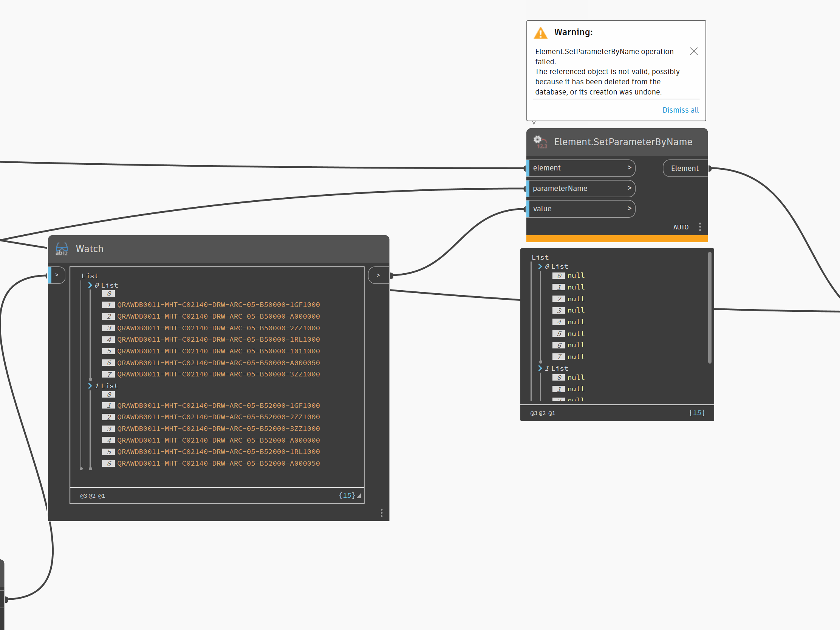Select item ending B52000-2ZZ1000

[x=218, y=417]
